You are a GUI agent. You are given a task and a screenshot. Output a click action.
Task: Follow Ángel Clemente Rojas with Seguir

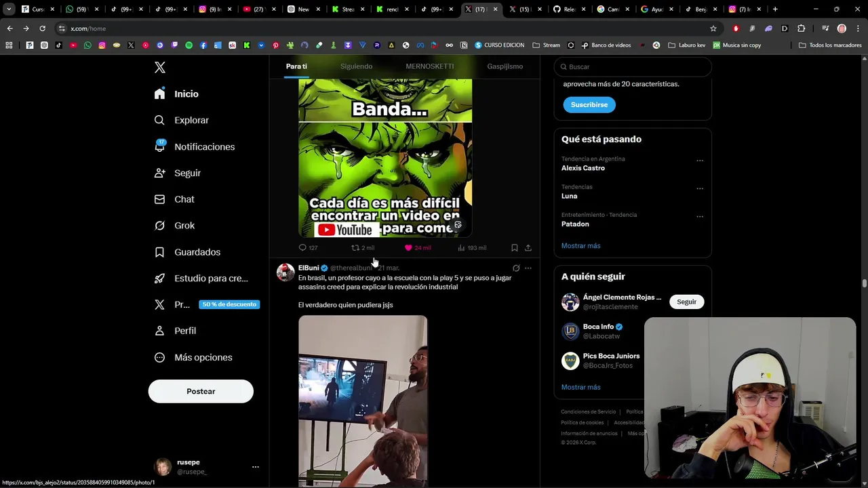pyautogui.click(x=686, y=302)
